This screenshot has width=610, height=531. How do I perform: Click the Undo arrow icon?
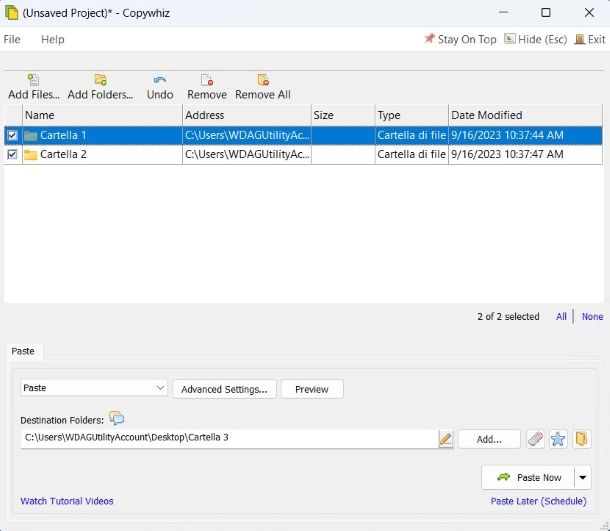pos(160,80)
